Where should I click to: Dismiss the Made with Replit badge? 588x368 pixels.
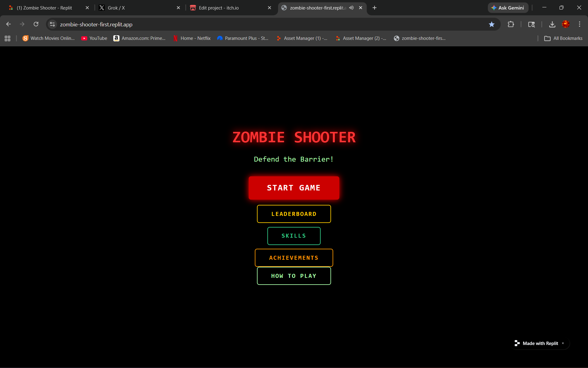[x=563, y=343]
